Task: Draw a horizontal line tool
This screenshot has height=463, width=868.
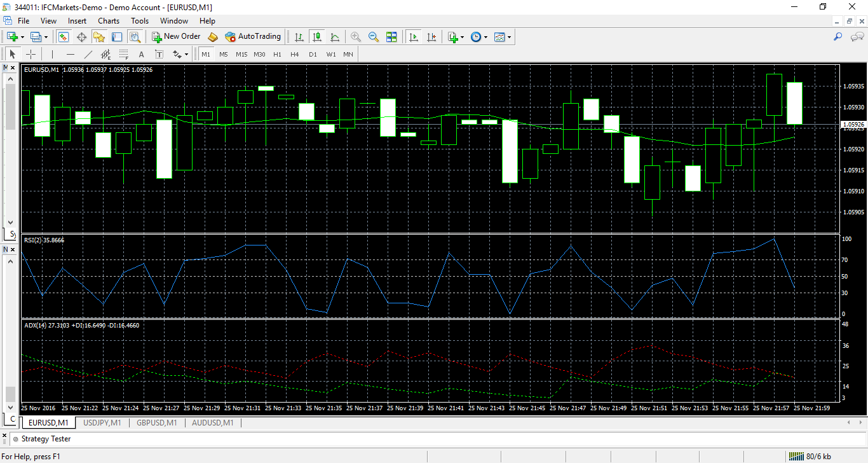Action: pyautogui.click(x=70, y=54)
